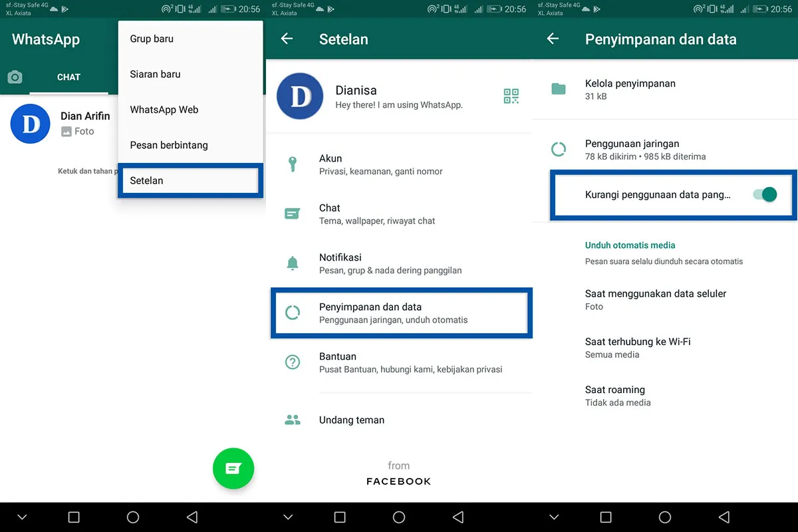Open Saat menggunakan data seluler options

(x=655, y=299)
